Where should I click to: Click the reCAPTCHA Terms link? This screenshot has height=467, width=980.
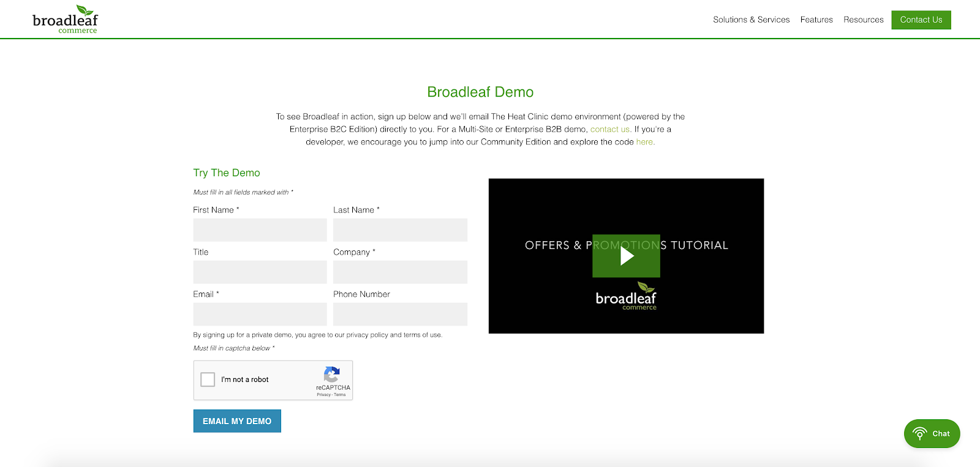[x=340, y=395]
